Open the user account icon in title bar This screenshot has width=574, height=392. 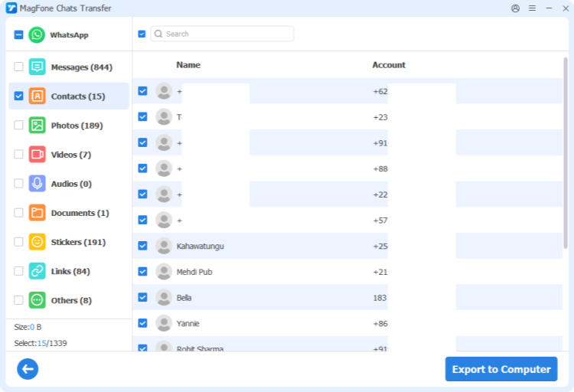(515, 8)
